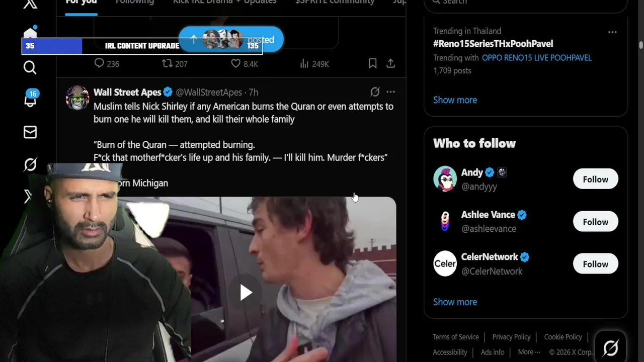This screenshot has height=362, width=644.
Task: Open more options on Wall Street Apes post
Action: coord(390,92)
